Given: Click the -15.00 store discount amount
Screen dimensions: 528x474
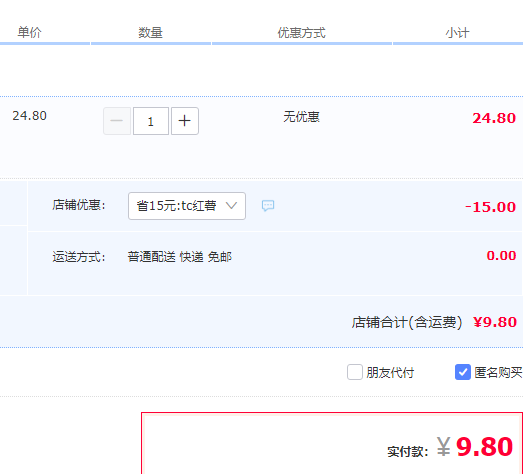Looking at the screenshot, I should click(490, 207).
